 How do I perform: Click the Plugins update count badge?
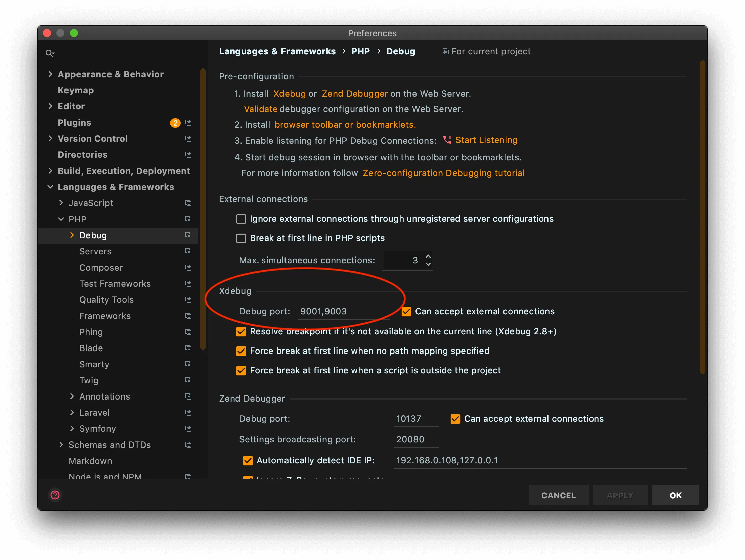tap(175, 123)
